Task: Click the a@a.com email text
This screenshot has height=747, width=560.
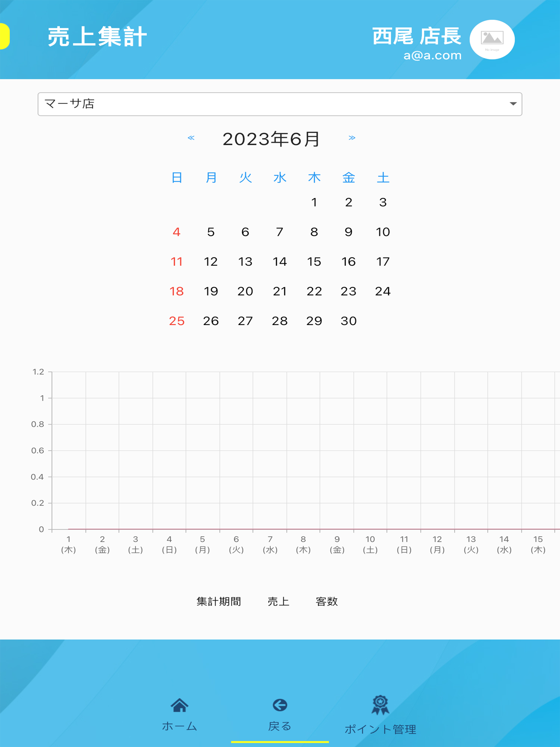Action: pos(432,56)
